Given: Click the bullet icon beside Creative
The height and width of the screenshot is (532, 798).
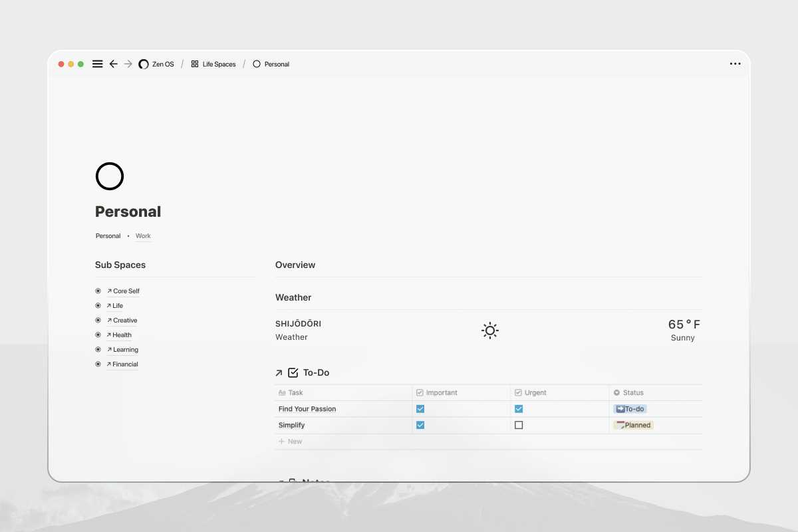Looking at the screenshot, I should tap(98, 321).
